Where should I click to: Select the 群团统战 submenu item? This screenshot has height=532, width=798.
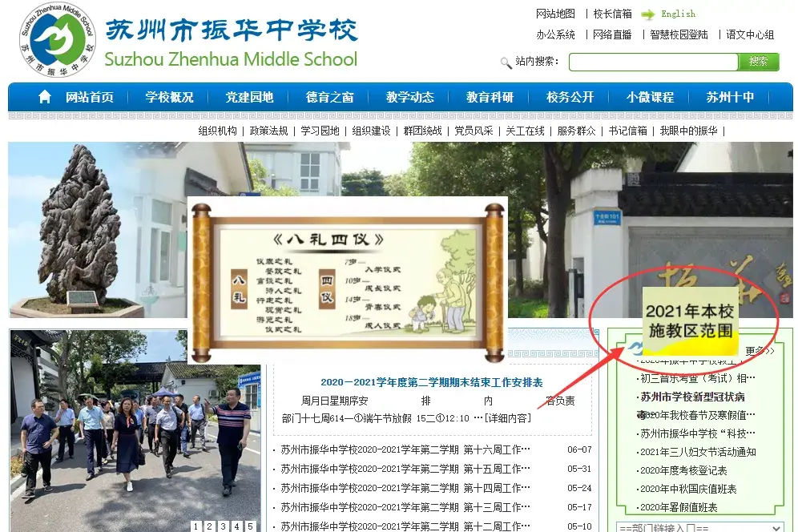coord(422,131)
